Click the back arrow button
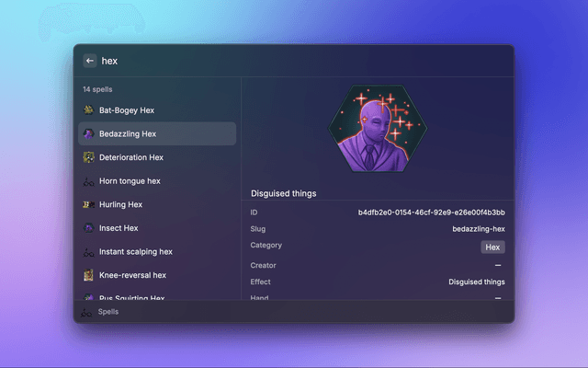Image resolution: width=588 pixels, height=368 pixels. coord(90,61)
